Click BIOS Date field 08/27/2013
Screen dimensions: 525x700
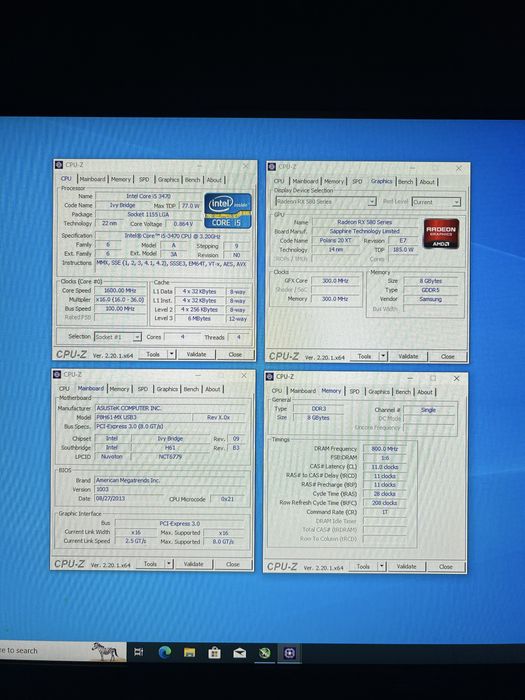pyautogui.click(x=129, y=499)
